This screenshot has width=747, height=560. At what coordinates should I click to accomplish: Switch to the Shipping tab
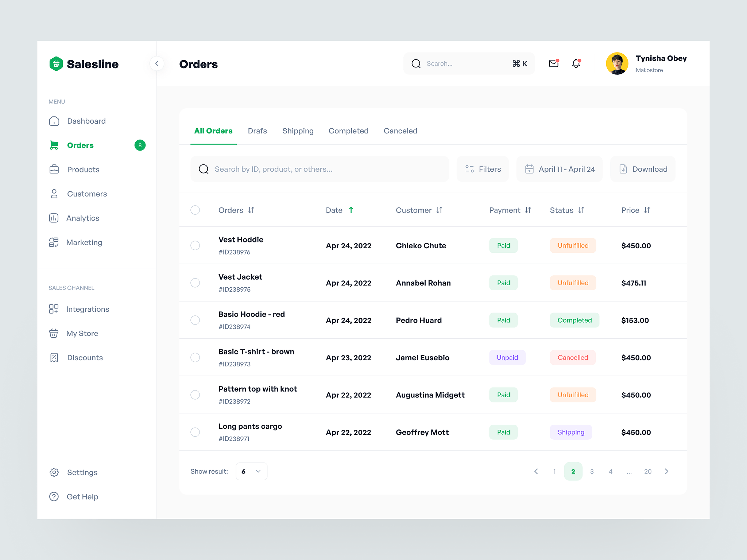click(298, 131)
